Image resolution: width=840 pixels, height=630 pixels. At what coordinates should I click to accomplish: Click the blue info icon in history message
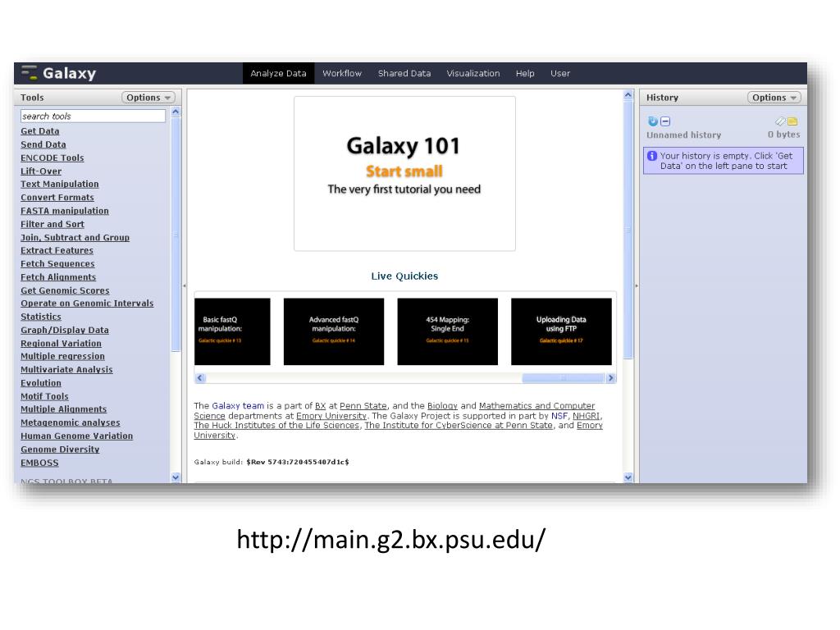[652, 156]
